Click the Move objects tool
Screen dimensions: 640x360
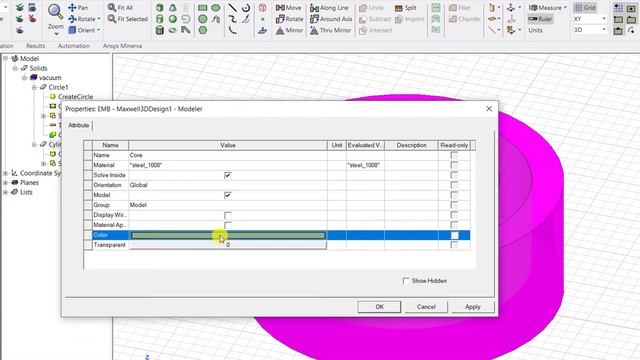[x=288, y=8]
